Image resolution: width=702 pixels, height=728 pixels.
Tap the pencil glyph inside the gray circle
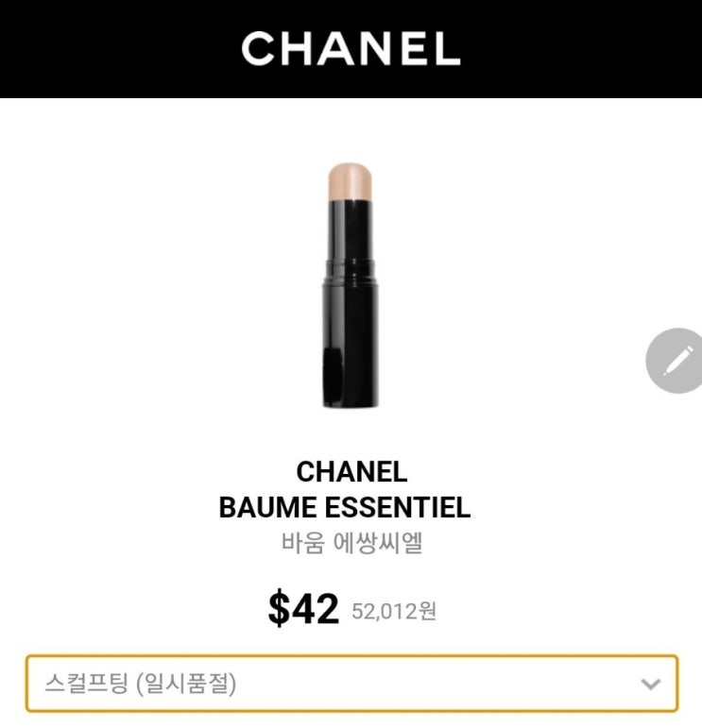(677, 361)
